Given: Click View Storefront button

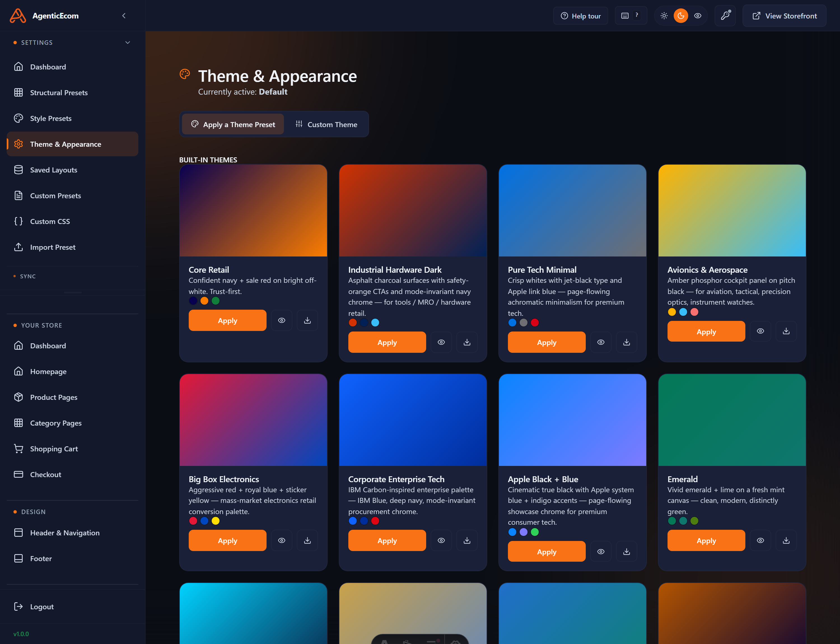Looking at the screenshot, I should (784, 16).
